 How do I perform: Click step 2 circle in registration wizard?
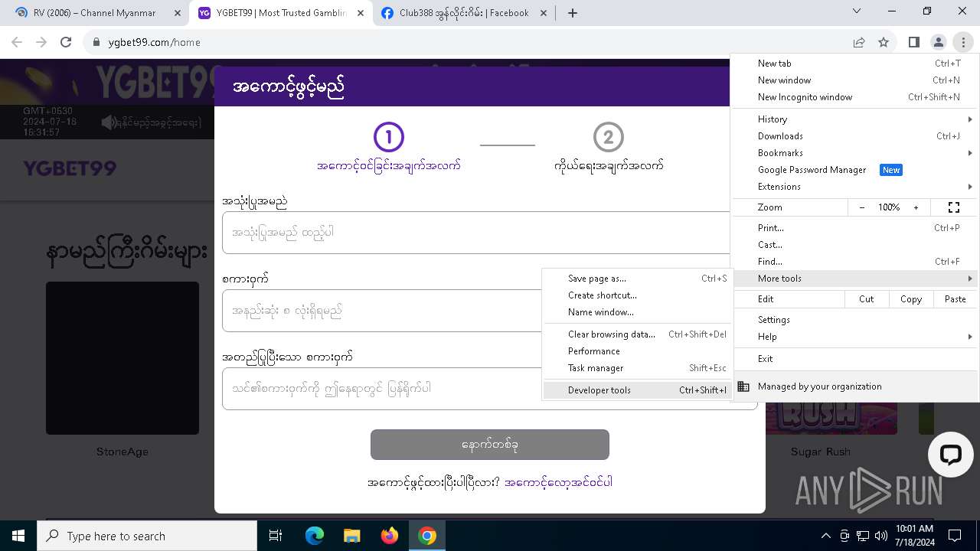click(609, 137)
